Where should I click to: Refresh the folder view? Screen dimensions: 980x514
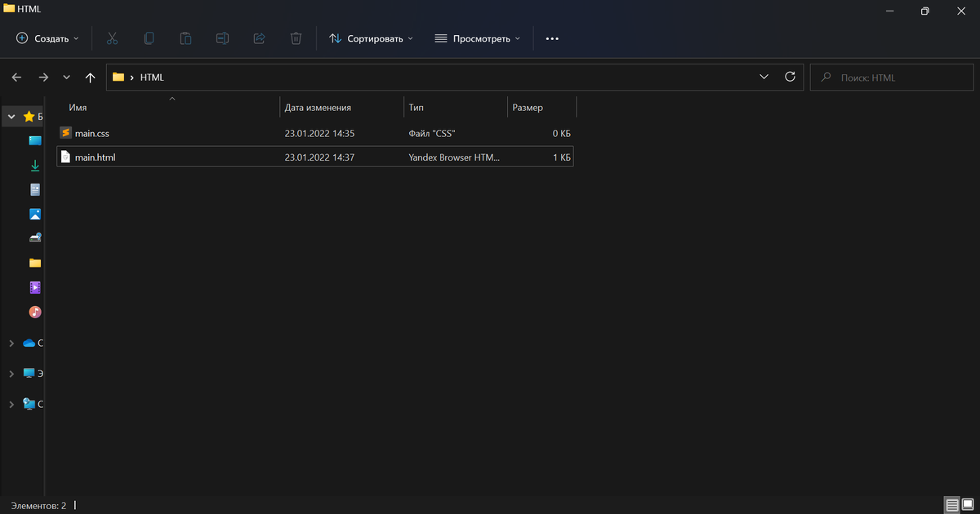point(790,77)
